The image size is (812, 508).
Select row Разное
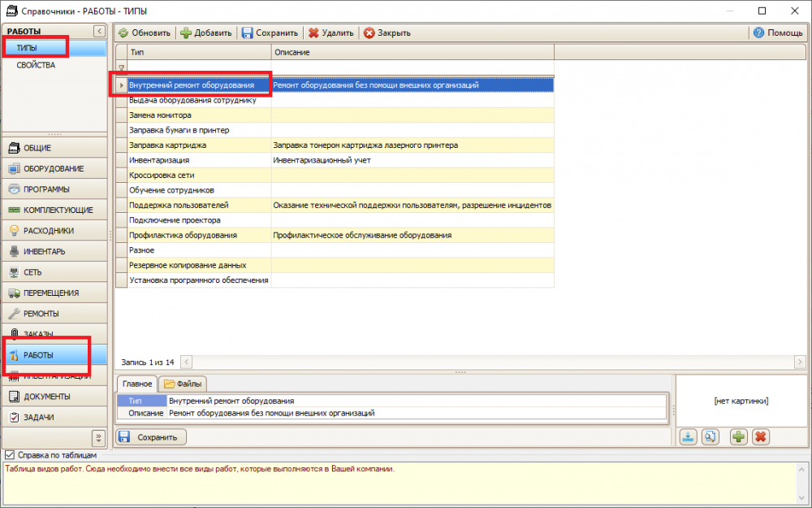click(335, 250)
